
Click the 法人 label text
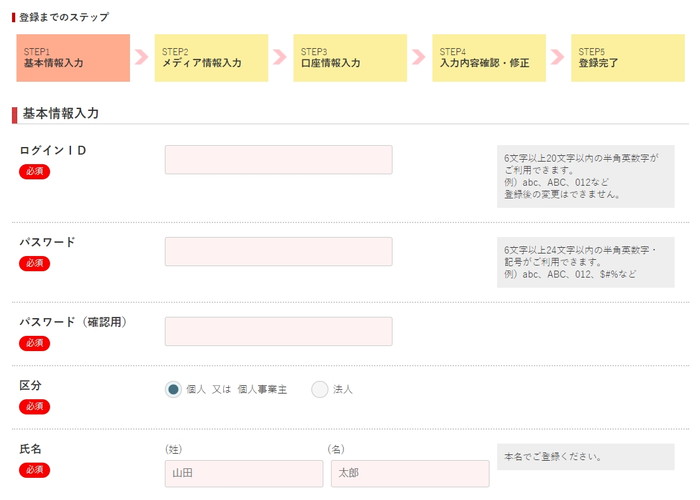pyautogui.click(x=342, y=389)
